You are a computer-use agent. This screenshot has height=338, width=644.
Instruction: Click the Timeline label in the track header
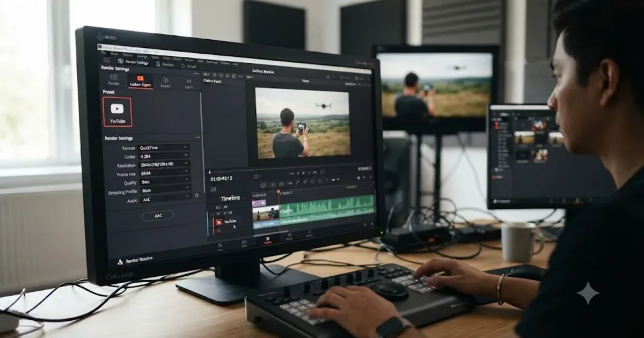click(x=231, y=198)
